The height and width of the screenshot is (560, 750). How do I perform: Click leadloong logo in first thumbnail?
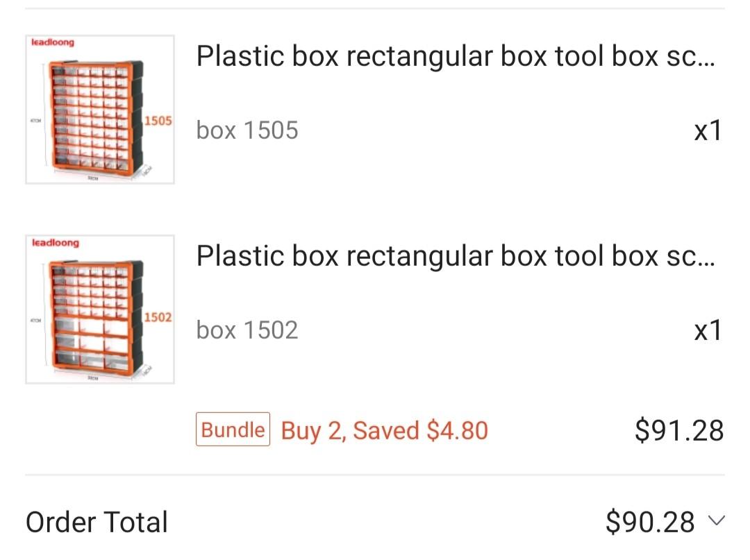tap(53, 42)
